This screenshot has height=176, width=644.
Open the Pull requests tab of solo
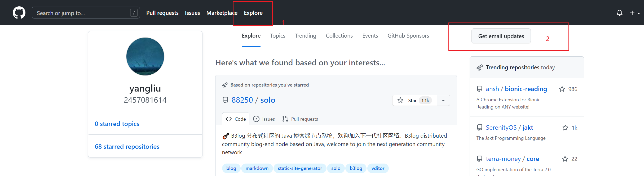(x=300, y=119)
